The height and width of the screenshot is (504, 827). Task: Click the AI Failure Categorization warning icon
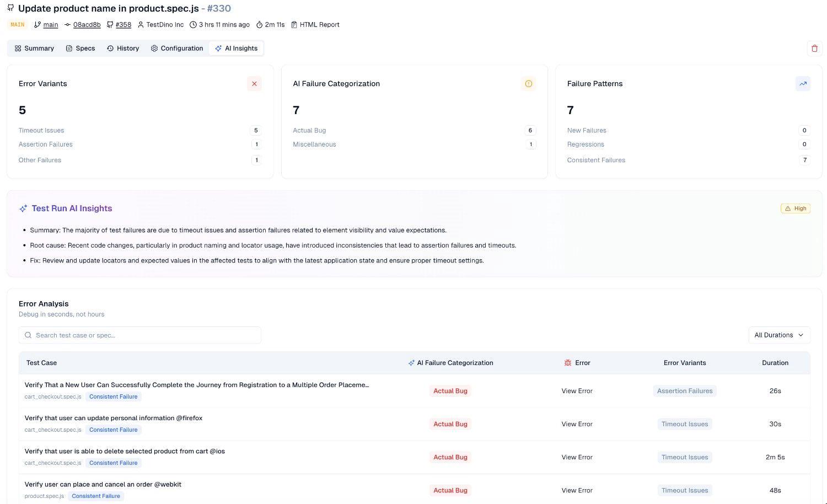(528, 84)
